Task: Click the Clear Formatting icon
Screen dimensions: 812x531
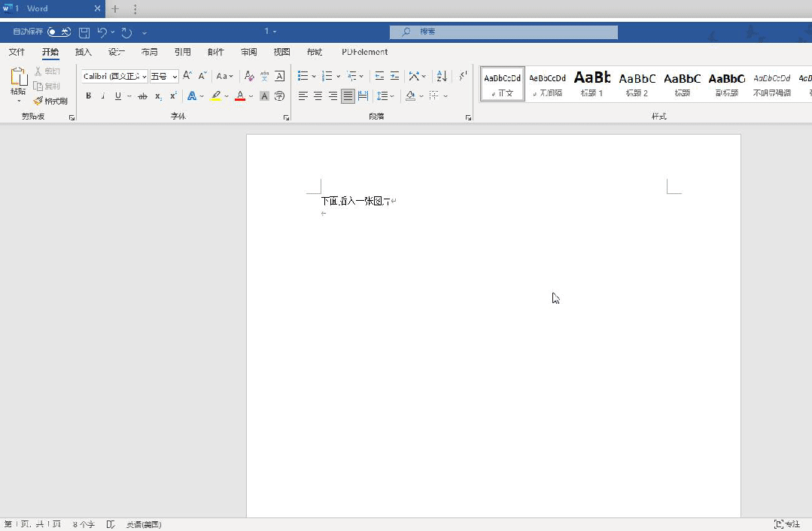Action: [x=249, y=76]
